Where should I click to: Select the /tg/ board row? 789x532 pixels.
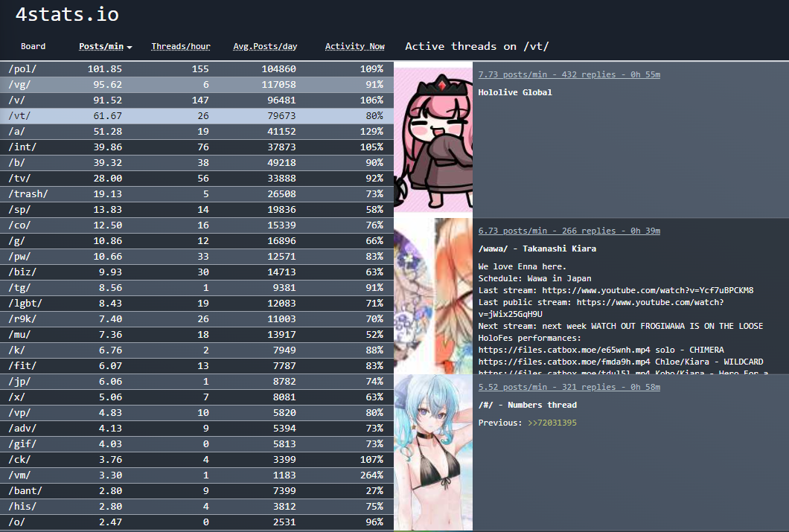point(197,287)
